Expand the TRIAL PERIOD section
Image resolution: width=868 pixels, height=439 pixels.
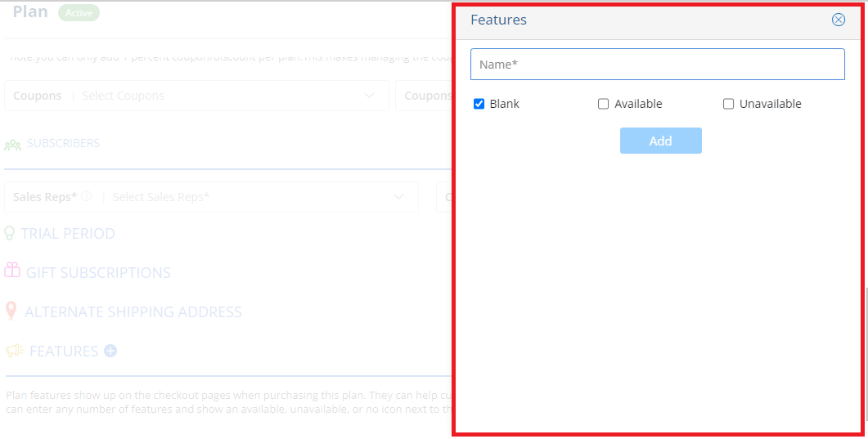[x=68, y=233]
